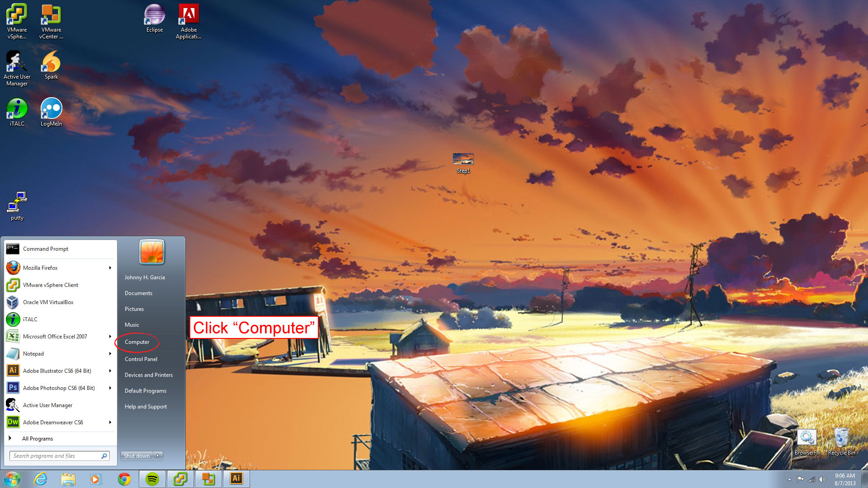Screen dimensions: 868x488
Task: Open Control Panel from the Start menu
Action: (141, 359)
